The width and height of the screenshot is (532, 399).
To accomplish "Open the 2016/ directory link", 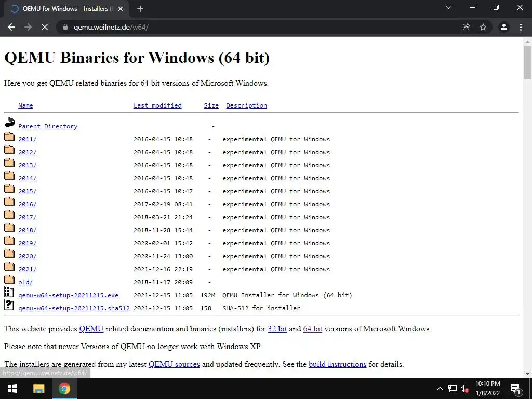I will click(28, 204).
